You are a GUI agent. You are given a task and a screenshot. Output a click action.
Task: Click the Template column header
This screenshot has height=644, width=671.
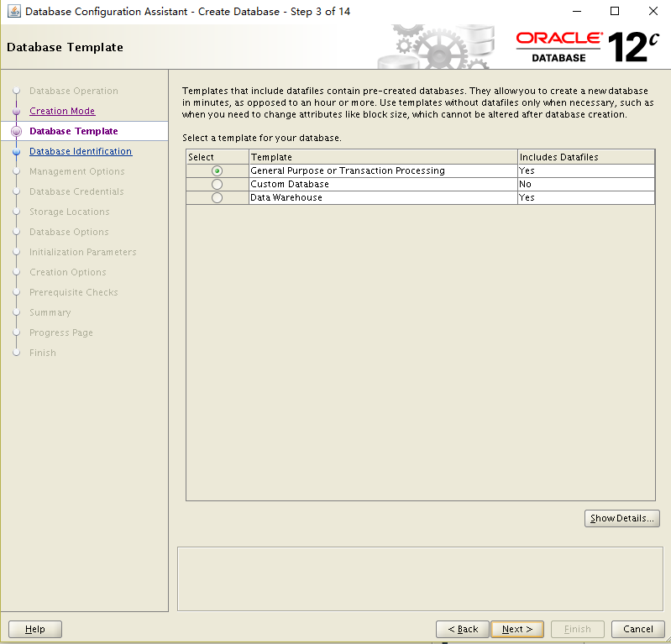[383, 157]
